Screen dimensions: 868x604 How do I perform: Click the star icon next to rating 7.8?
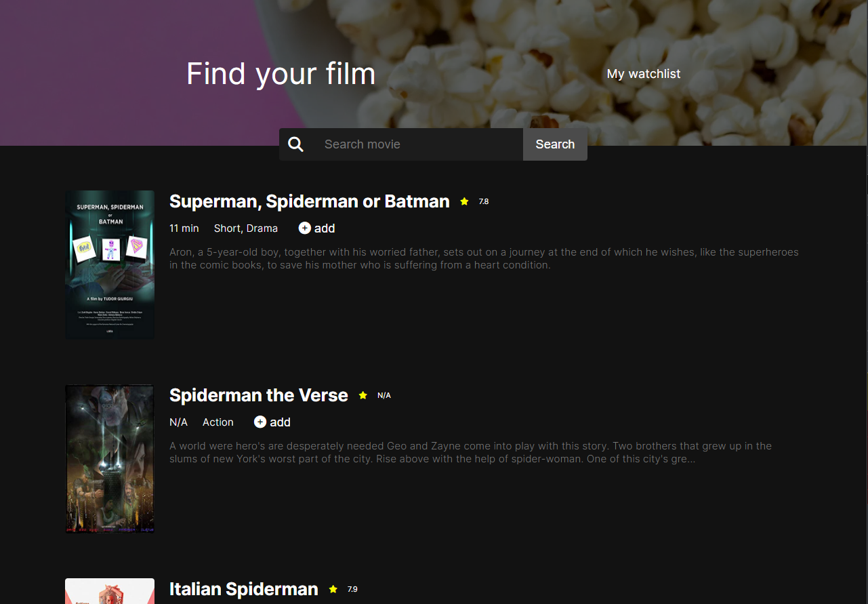coord(464,201)
